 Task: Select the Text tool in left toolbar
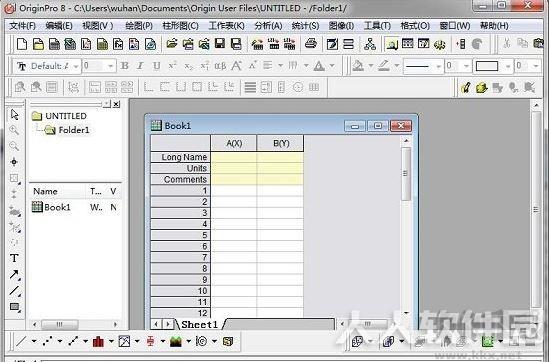point(14,258)
